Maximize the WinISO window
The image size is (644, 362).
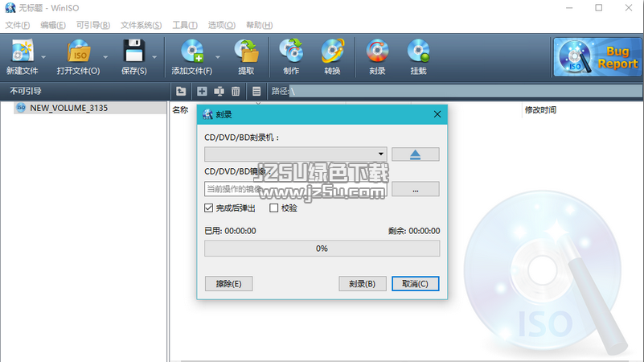(599, 8)
